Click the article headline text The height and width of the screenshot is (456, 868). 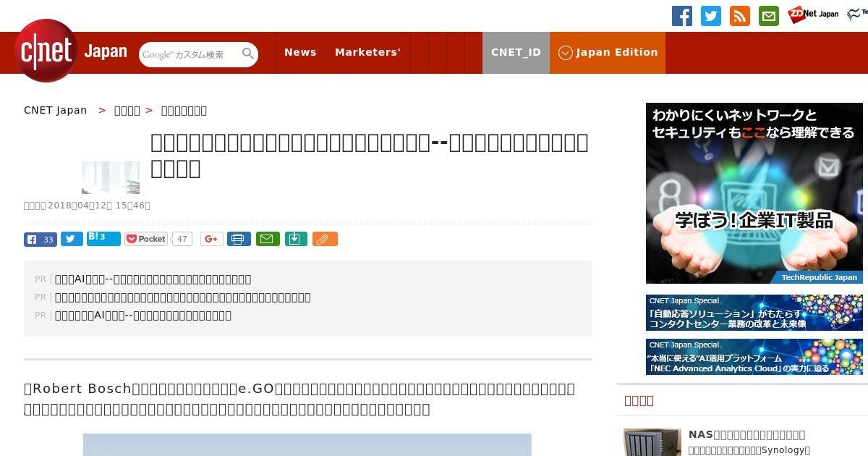point(370,156)
